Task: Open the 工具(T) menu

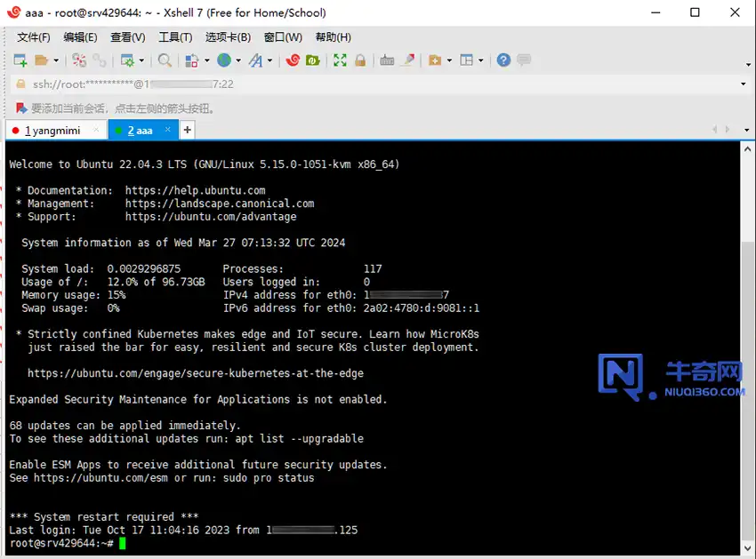Action: (x=175, y=37)
